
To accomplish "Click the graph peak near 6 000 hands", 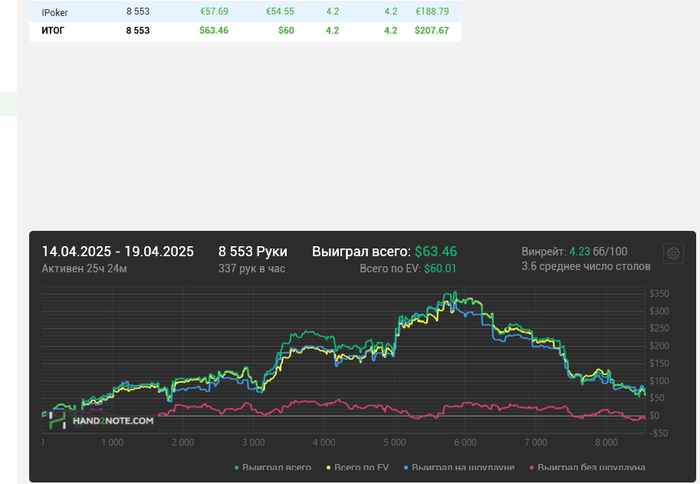I will coord(455,293).
